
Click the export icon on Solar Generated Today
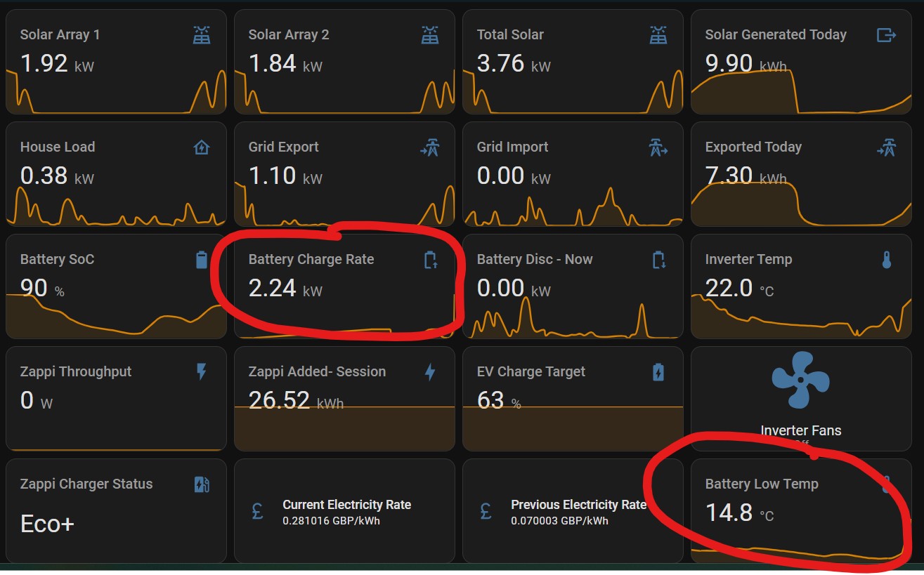886,35
